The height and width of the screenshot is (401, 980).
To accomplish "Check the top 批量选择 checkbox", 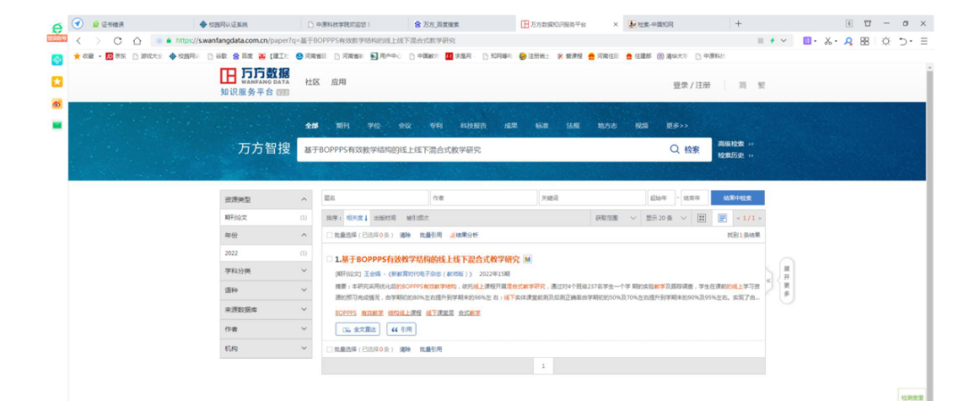I will coord(330,235).
